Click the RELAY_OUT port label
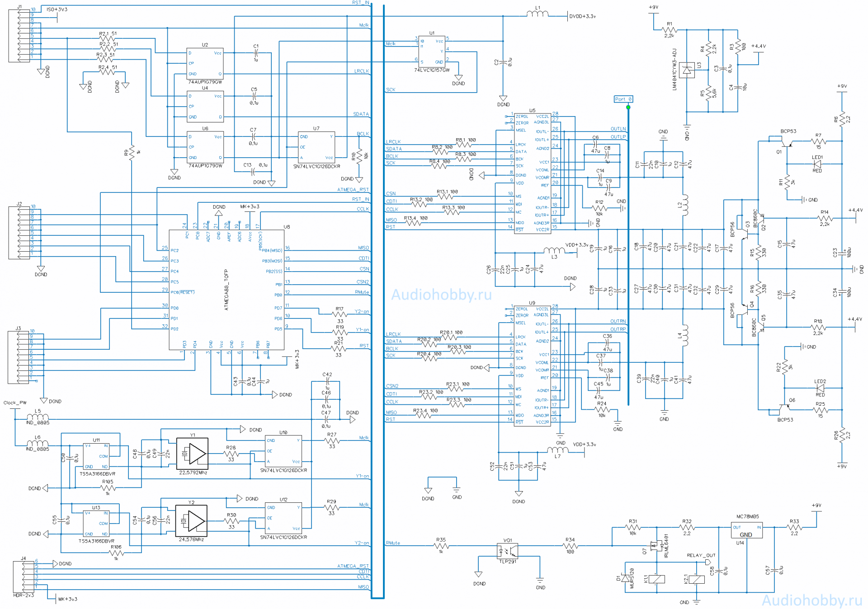This screenshot has height=609, width=868. coord(701,556)
